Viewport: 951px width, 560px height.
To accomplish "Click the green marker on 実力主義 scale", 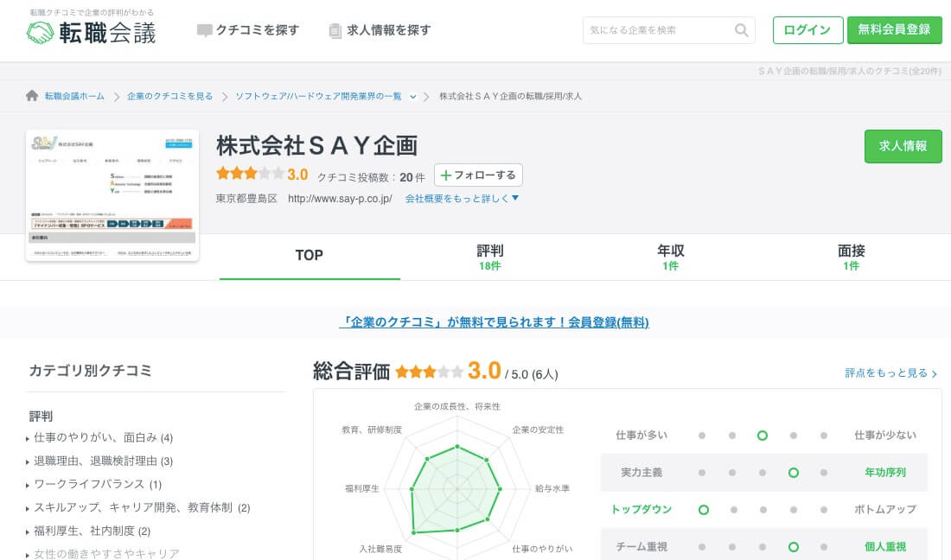I will coord(793,473).
